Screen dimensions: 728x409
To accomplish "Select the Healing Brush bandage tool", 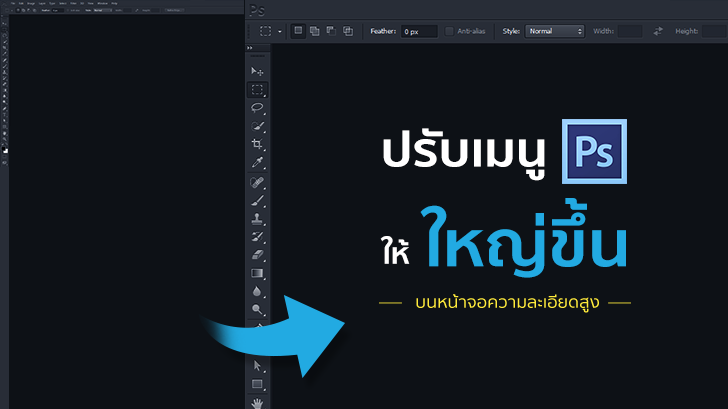I will 257,182.
